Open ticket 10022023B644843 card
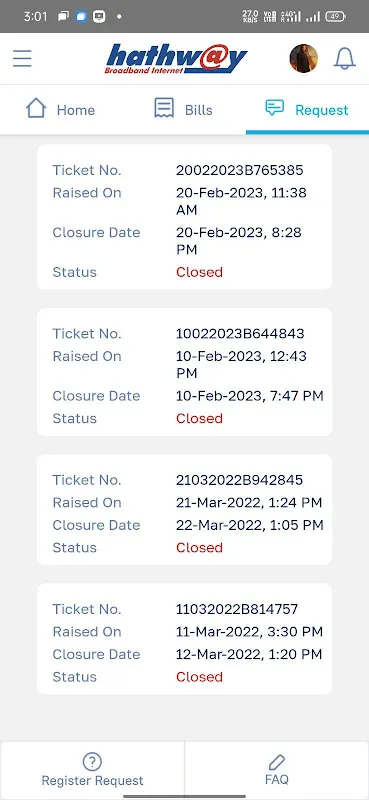The width and height of the screenshot is (369, 800). pyautogui.click(x=184, y=372)
